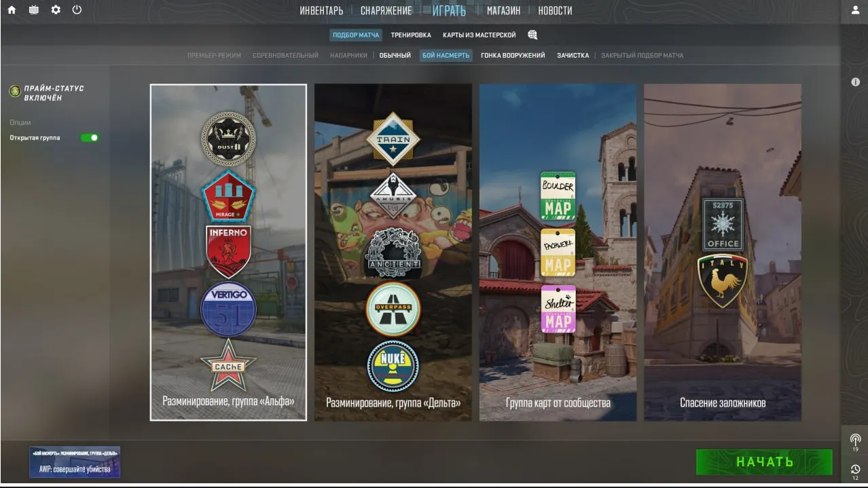Viewport: 868px width, 488px height.
Task: Switch to the Тренировка tab
Action: click(411, 35)
